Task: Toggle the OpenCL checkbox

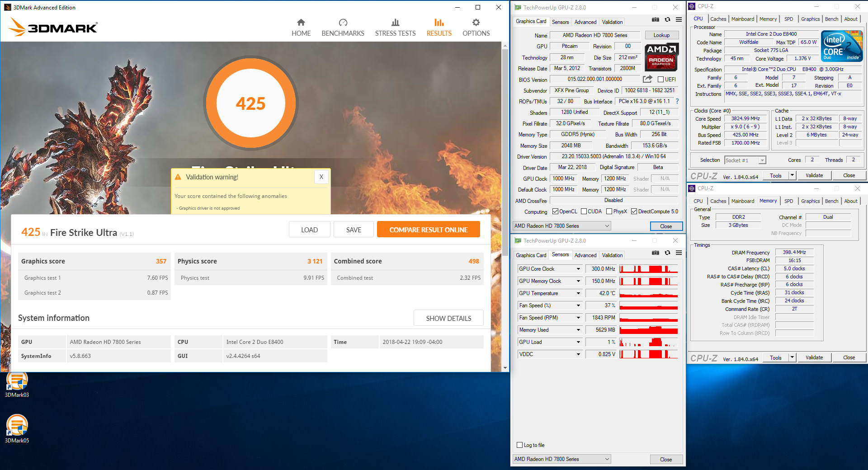Action: click(x=555, y=211)
